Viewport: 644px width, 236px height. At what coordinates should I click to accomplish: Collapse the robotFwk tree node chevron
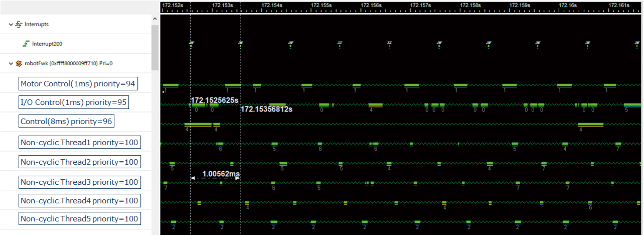pos(11,64)
